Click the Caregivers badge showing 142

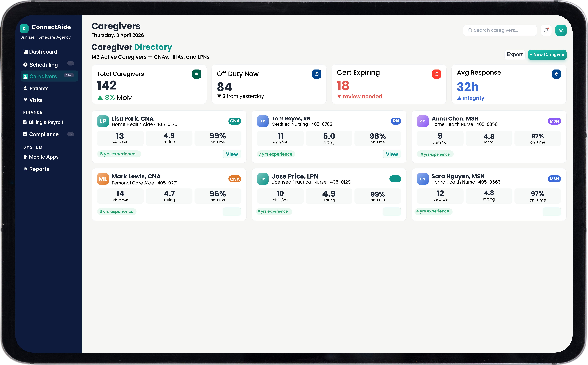69,75
